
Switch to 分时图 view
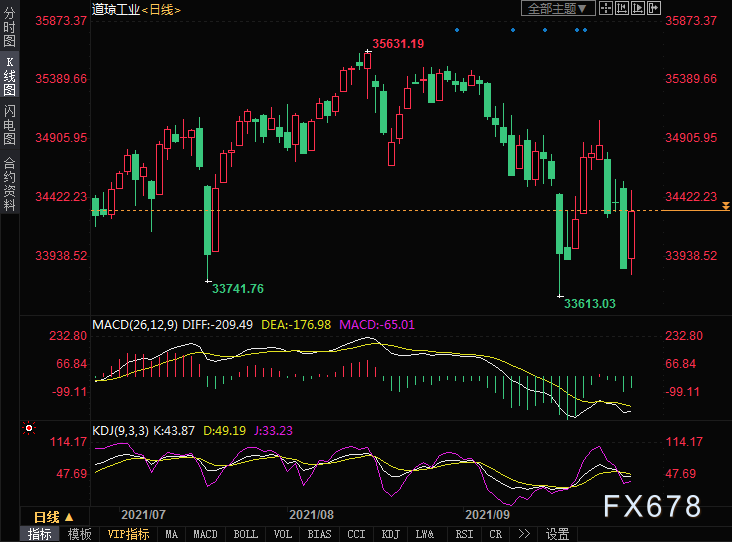[x=9, y=27]
